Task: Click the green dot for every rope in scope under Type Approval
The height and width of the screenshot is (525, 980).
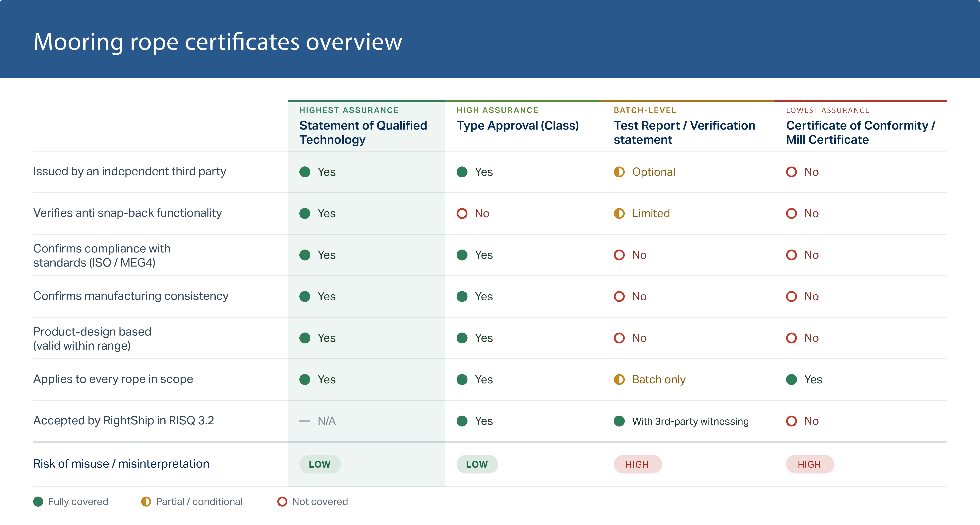Action: click(462, 379)
